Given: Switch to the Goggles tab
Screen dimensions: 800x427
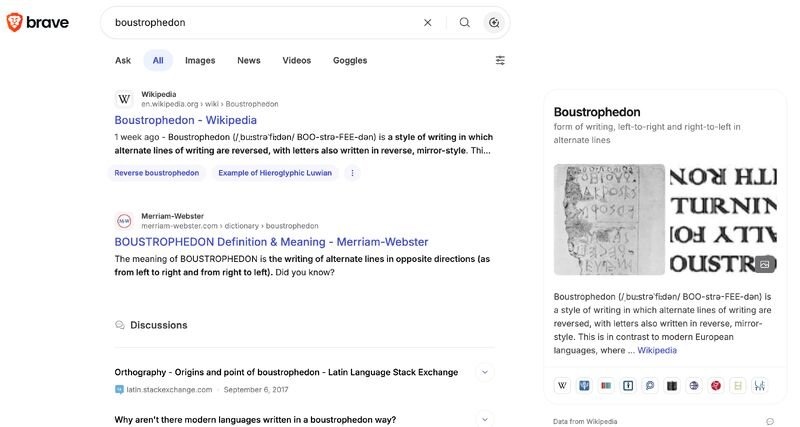Looking at the screenshot, I should (x=350, y=60).
